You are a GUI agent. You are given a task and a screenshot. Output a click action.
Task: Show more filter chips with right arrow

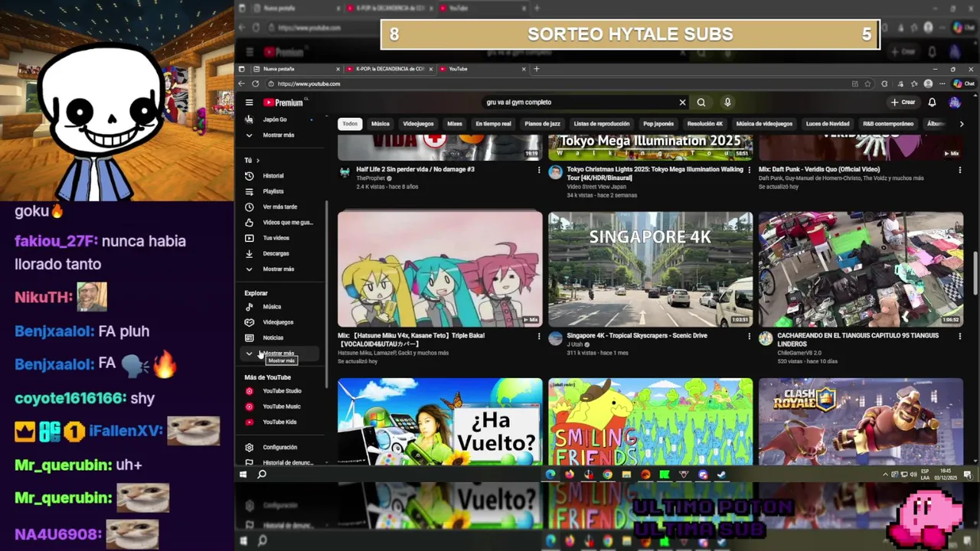pos(962,124)
